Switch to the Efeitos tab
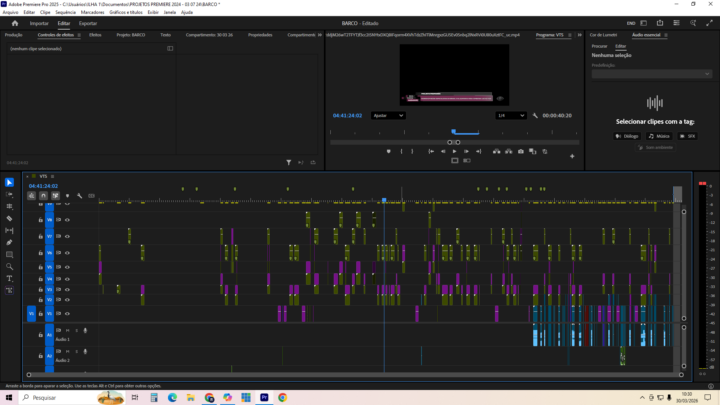720x405 pixels. click(95, 34)
